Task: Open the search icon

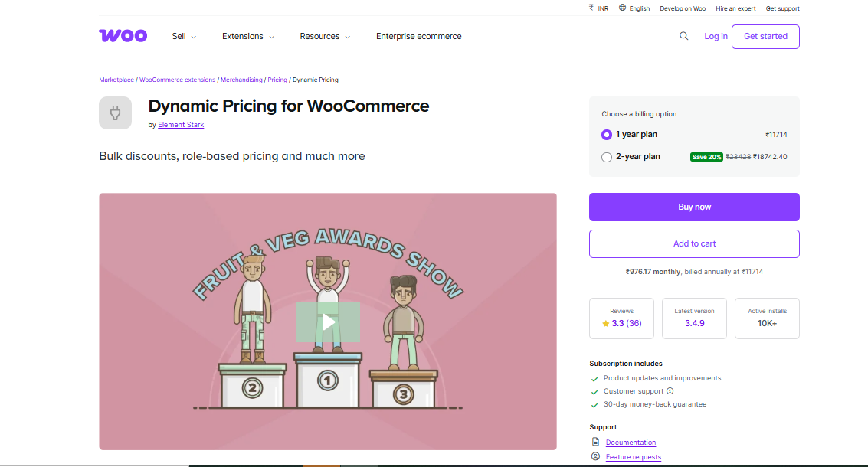Action: point(683,36)
